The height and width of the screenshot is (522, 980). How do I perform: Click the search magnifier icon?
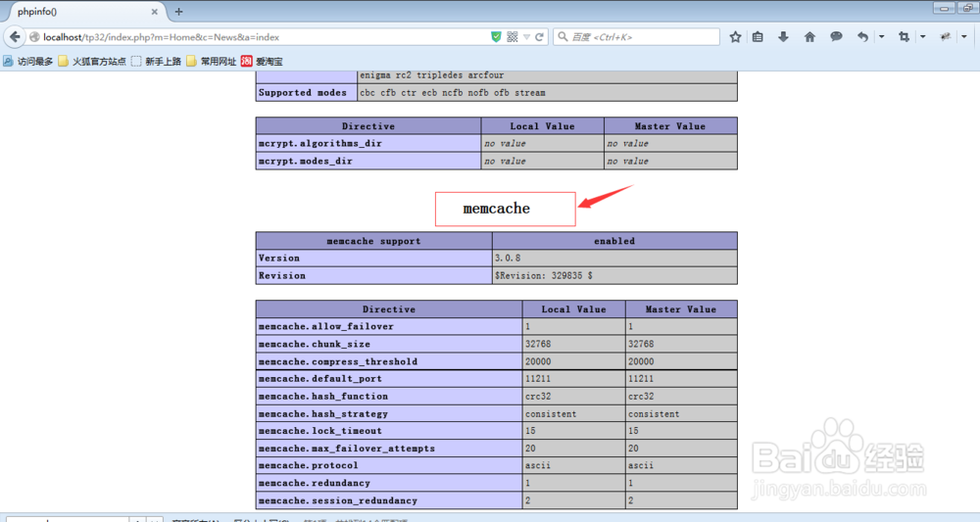point(563,37)
